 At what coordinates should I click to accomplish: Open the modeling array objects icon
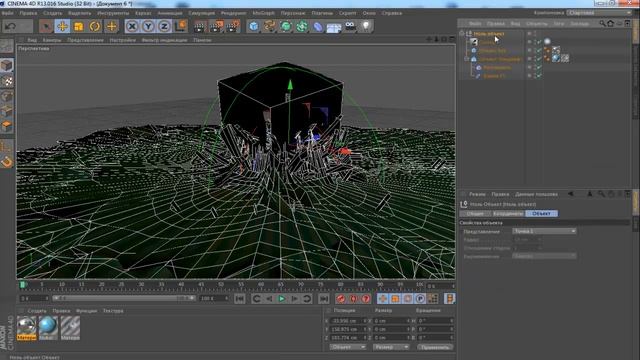point(302,27)
